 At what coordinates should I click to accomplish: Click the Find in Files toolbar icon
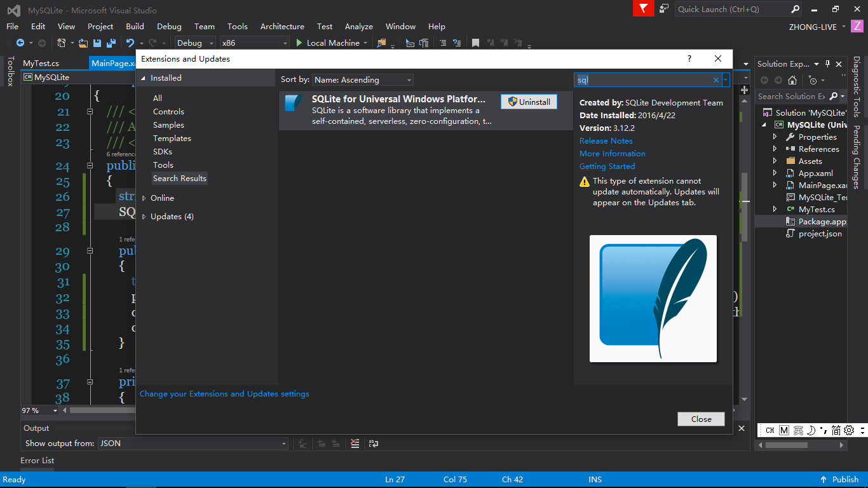pos(381,43)
